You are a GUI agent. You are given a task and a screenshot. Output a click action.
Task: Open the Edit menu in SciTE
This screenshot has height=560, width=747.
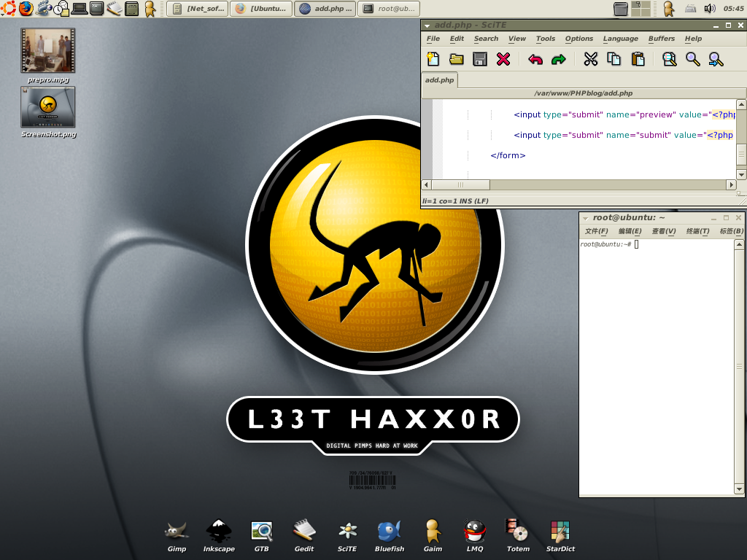click(x=457, y=39)
